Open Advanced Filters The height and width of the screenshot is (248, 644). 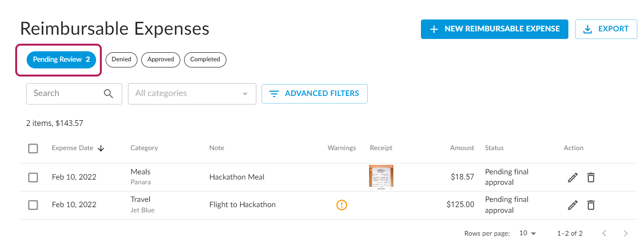pos(314,94)
